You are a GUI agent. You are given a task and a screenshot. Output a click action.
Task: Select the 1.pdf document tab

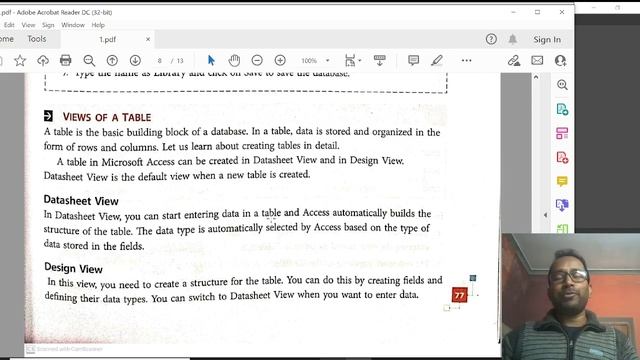click(x=107, y=40)
